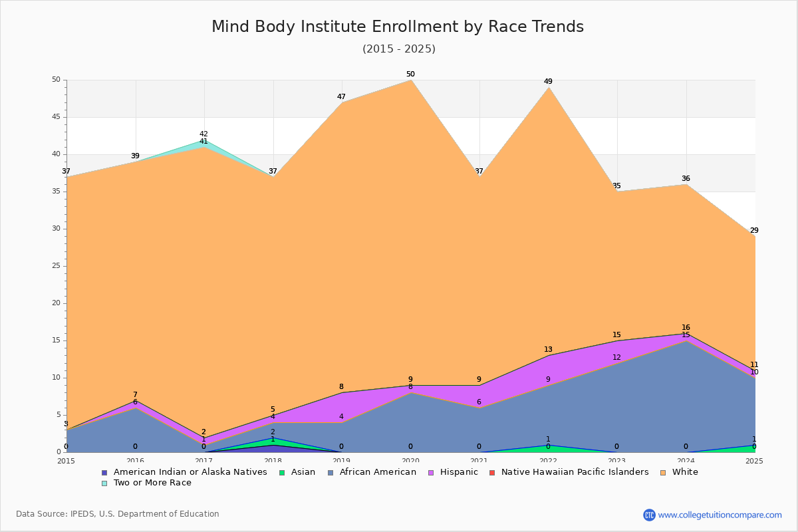Image resolution: width=798 pixels, height=532 pixels.
Task: Click the 2015 x-axis label
Action: click(x=66, y=460)
